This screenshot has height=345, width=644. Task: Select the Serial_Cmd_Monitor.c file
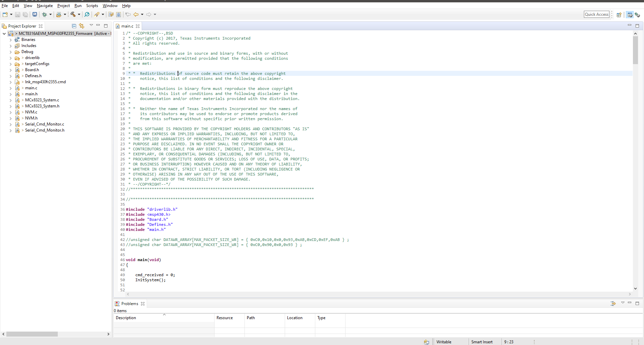44,124
